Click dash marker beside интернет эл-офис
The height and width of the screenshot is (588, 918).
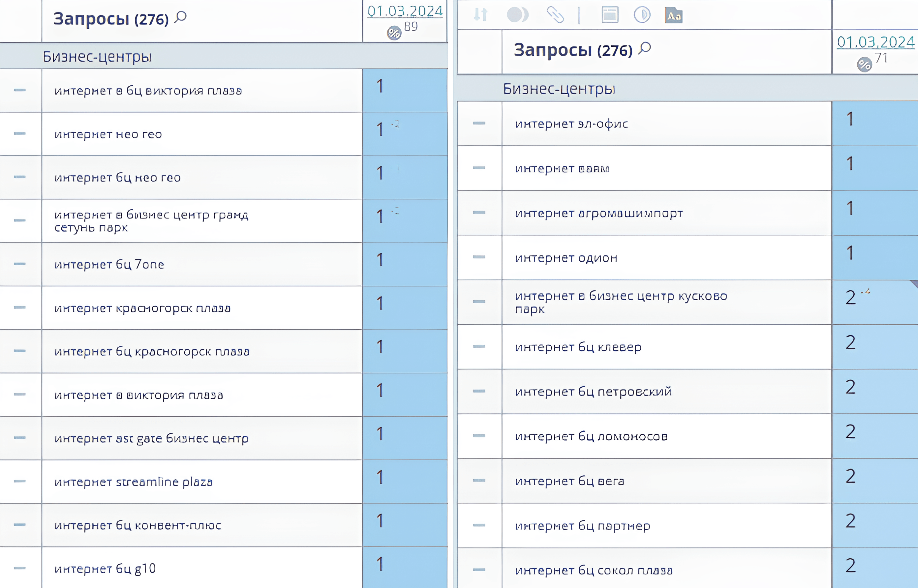tap(479, 123)
